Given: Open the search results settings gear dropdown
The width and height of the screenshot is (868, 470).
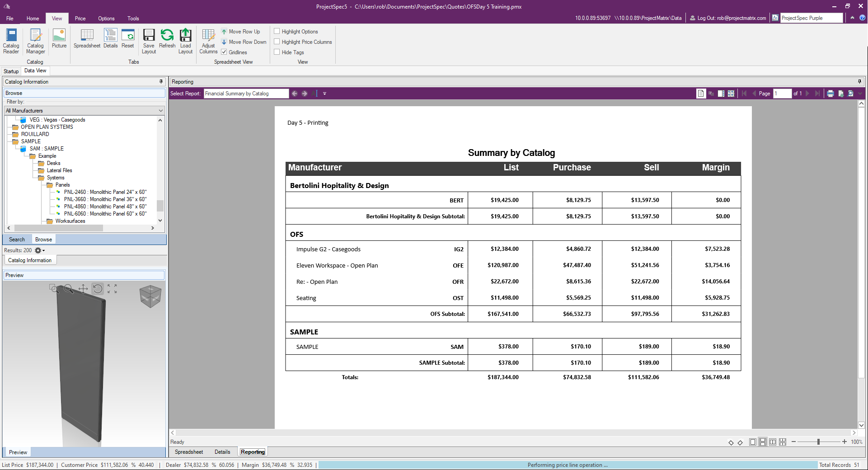Looking at the screenshot, I should (x=40, y=250).
